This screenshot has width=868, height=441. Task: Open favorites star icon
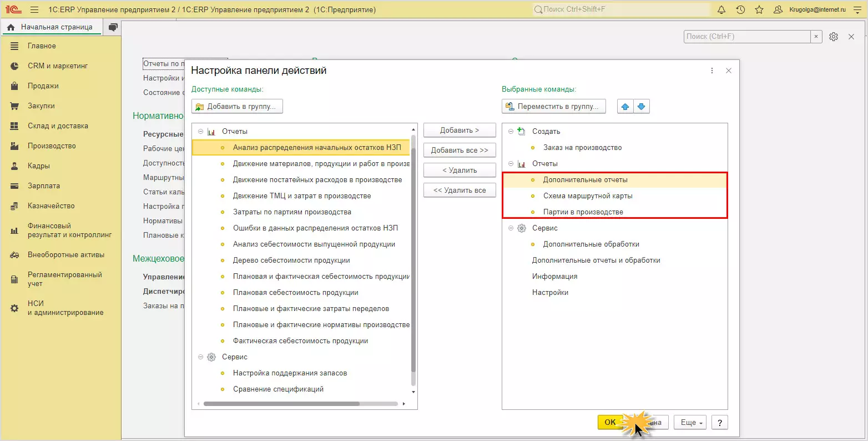point(759,10)
